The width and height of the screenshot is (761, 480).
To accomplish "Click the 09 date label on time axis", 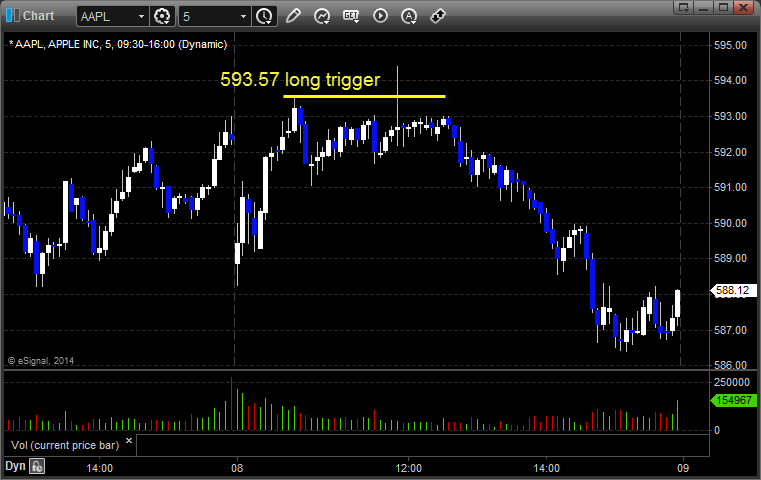I will click(x=683, y=468).
